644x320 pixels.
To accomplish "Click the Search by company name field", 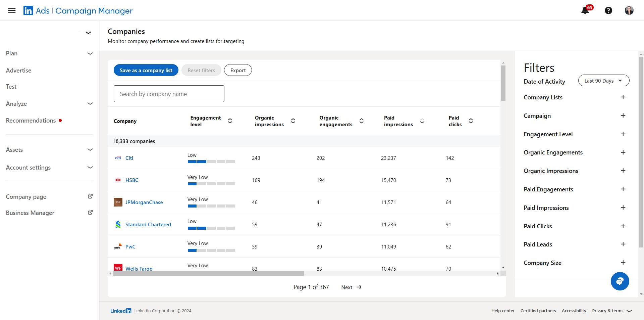I will pyautogui.click(x=169, y=94).
